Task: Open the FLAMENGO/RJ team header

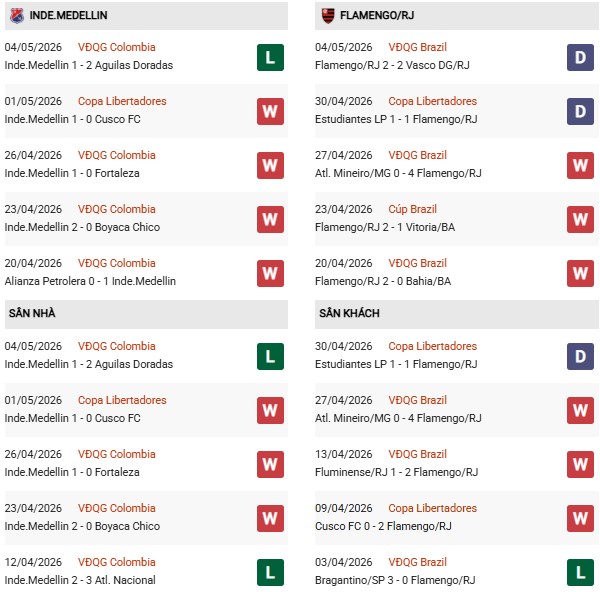Action: 457,16
